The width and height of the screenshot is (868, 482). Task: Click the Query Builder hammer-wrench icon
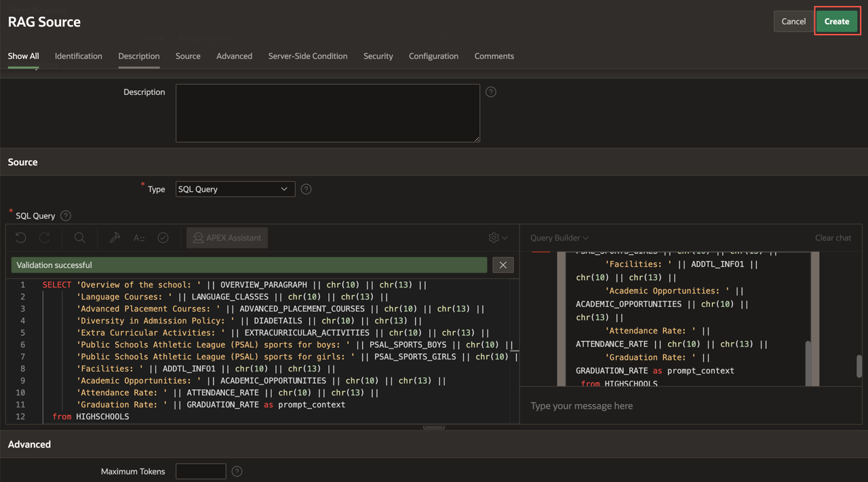[115, 238]
